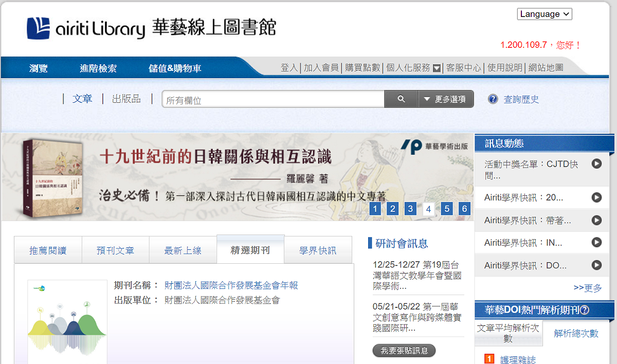
Task: Click the 加入會員 link
Action: pyautogui.click(x=321, y=68)
